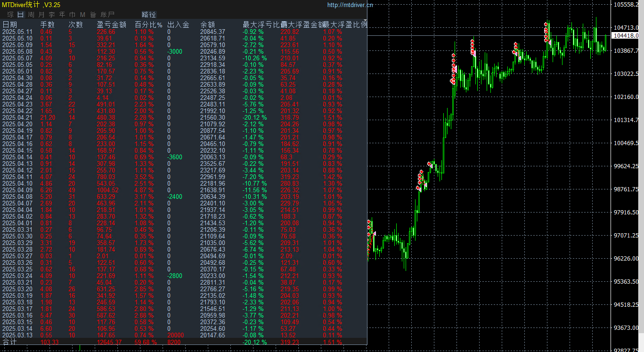Open the http://mtdriver.cn link
Viewport: 644px width, 352px height.
pos(350,5)
